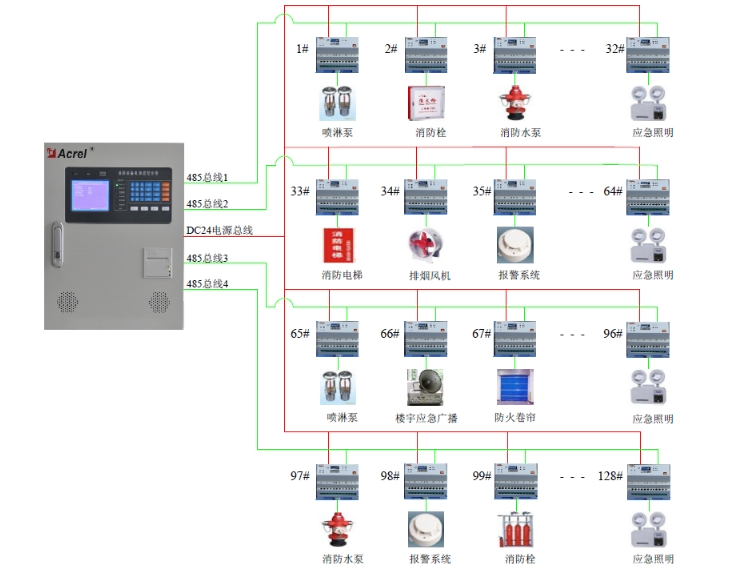Click the '应急照明' caption below module 64#

click(653, 275)
